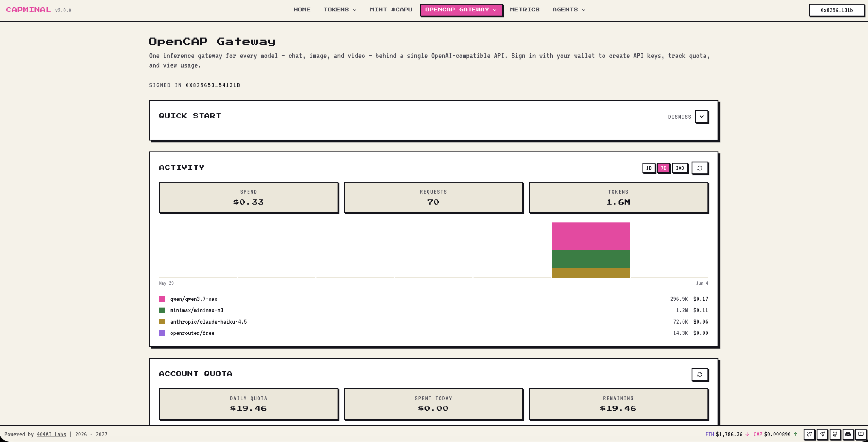Click the REQUESTS 70 stat card
The height and width of the screenshot is (442, 868).
click(x=433, y=198)
